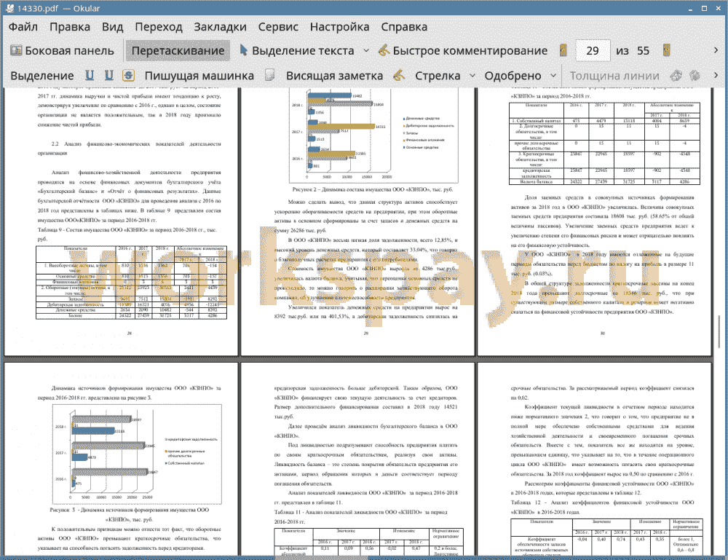Activate the Перетаскивание browse mode
The image size is (728, 560).
coord(178,51)
